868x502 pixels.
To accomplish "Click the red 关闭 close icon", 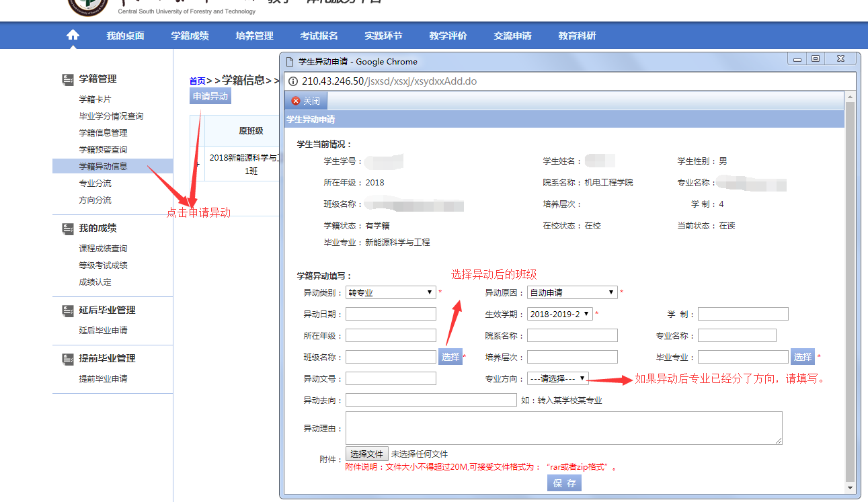I will point(296,101).
